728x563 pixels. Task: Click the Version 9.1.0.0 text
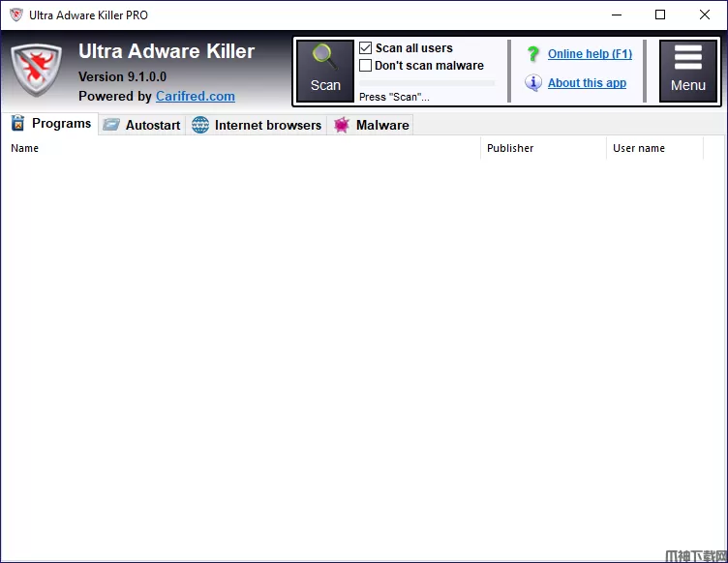click(122, 76)
